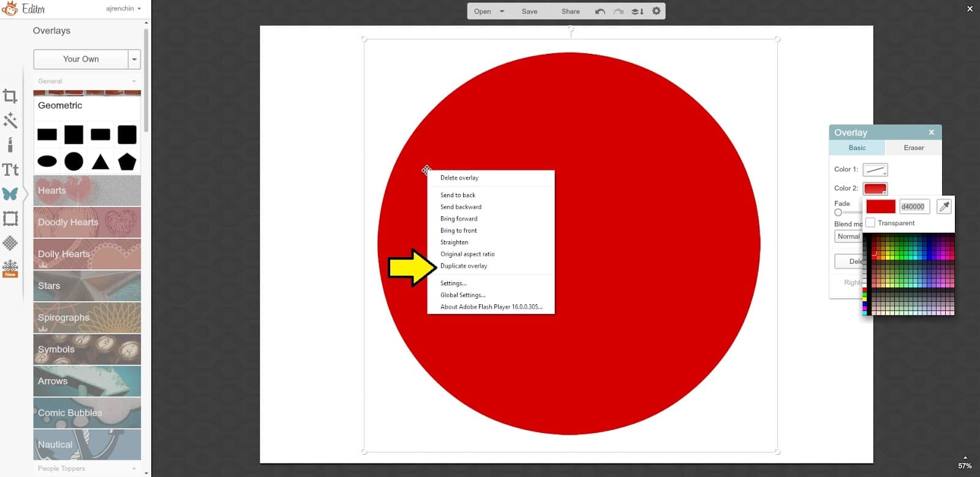Open the Textures tool icon
This screenshot has height=477, width=980.
click(x=10, y=243)
